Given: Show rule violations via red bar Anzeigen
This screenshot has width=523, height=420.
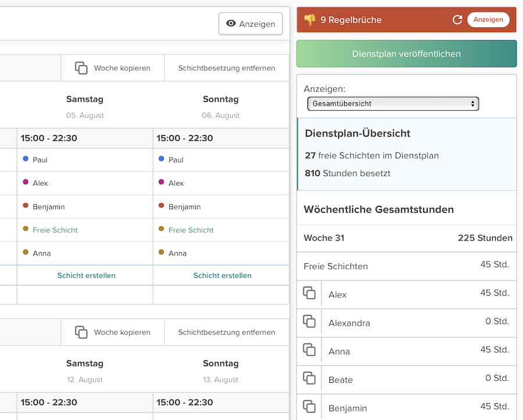Looking at the screenshot, I should 488,20.
